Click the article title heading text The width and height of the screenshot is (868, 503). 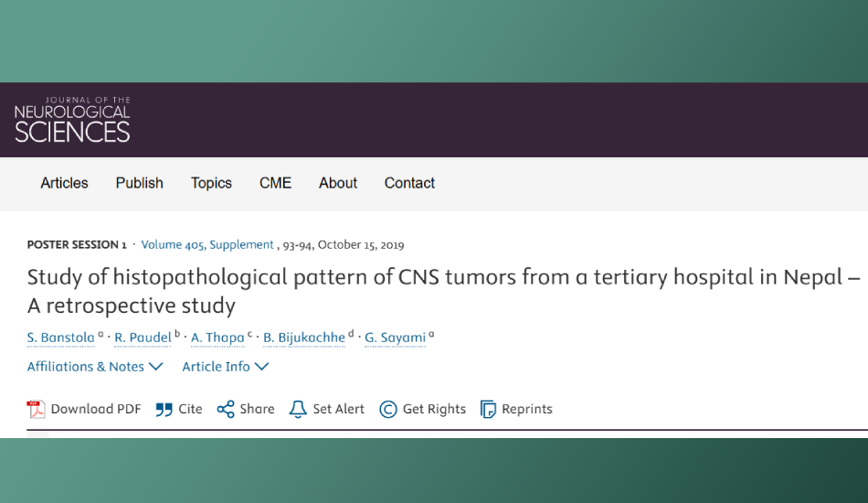coord(443,291)
